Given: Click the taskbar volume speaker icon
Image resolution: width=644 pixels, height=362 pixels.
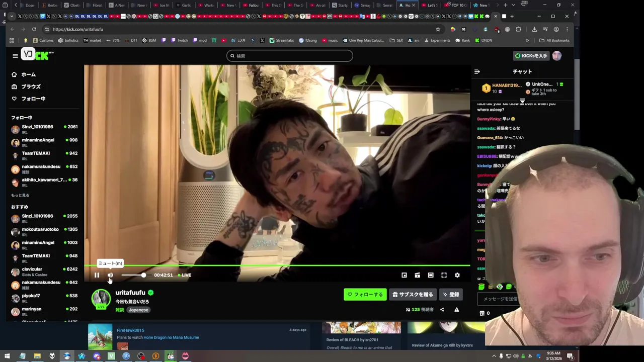Looking at the screenshot, I should 516,356.
